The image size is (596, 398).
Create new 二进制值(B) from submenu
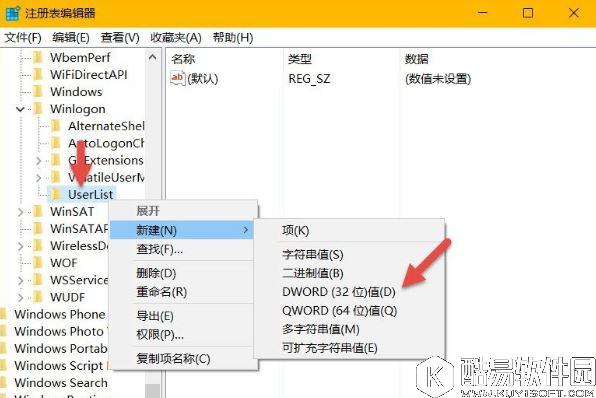click(x=349, y=273)
